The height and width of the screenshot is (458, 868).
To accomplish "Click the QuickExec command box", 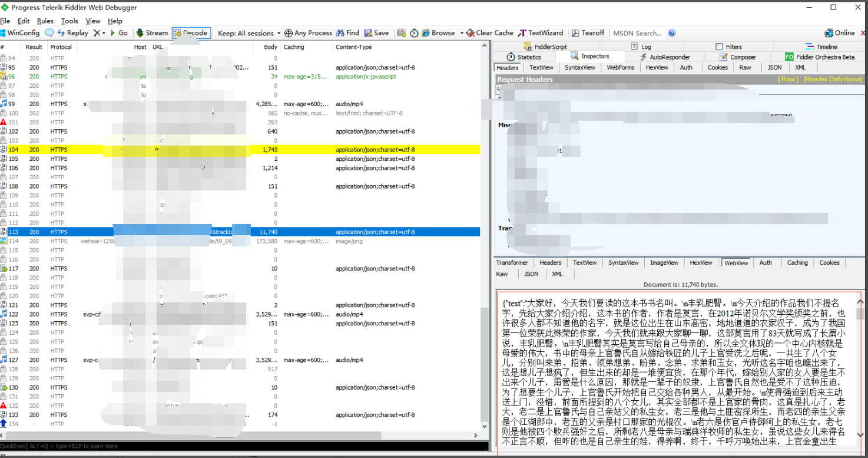I will point(244,446).
